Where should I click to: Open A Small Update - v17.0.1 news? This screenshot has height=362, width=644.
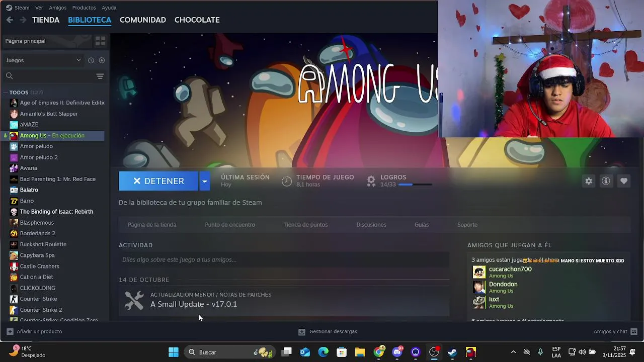click(x=194, y=304)
